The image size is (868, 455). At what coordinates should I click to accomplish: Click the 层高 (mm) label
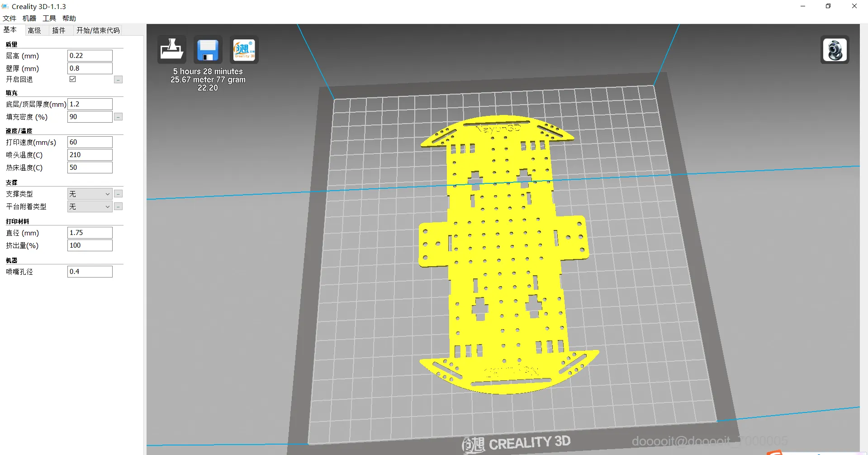(23, 56)
